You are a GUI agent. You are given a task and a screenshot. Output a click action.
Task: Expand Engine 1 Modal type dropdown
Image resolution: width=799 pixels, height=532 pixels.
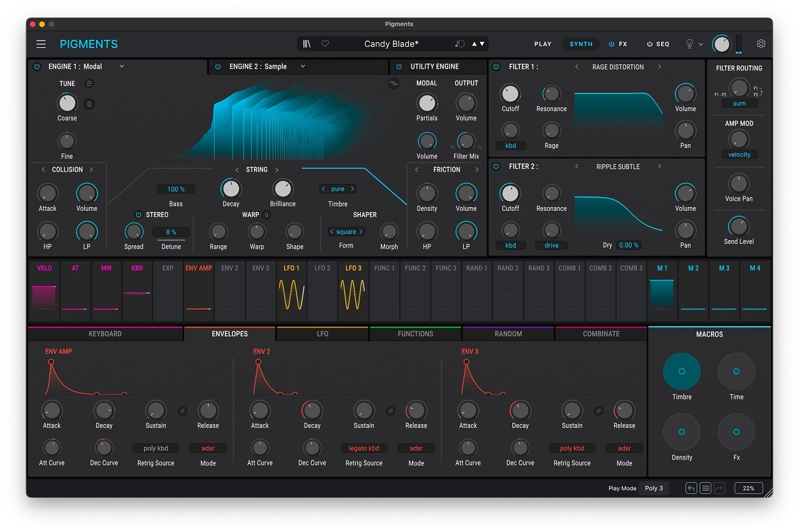click(x=122, y=67)
